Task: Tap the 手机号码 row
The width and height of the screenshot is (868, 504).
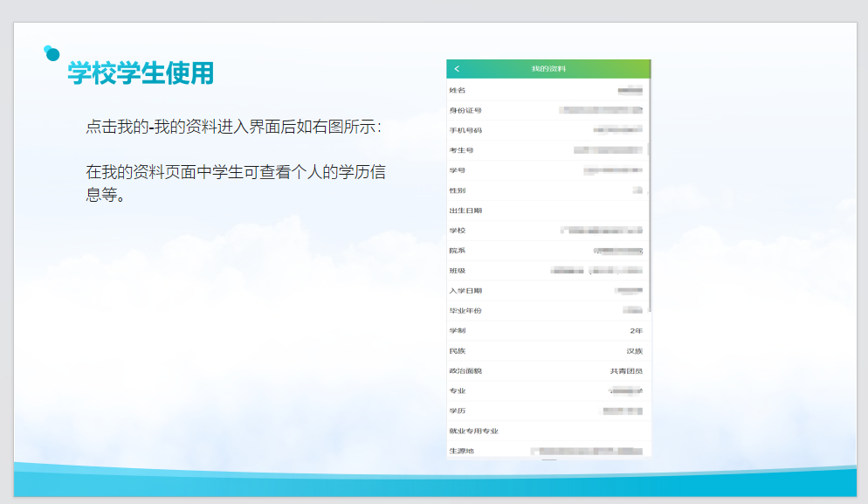Action: coord(548,130)
